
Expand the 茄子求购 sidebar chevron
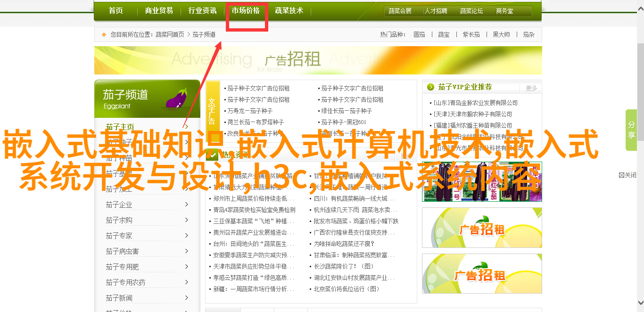pos(187,220)
